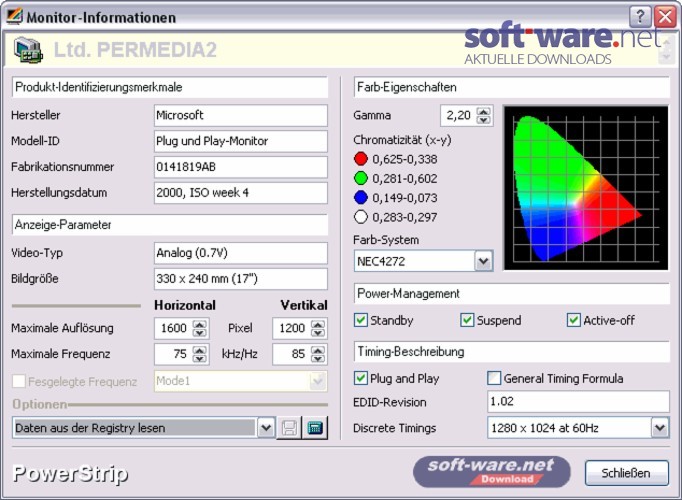Click the save (floppy disk) icon
This screenshot has height=500, width=682.
[289, 428]
